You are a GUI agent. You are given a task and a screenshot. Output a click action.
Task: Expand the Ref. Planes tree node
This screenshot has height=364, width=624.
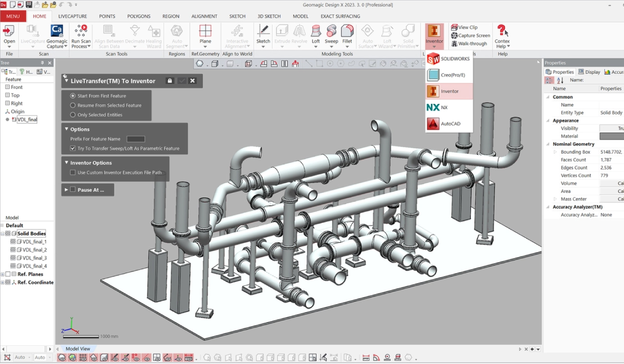click(3, 274)
